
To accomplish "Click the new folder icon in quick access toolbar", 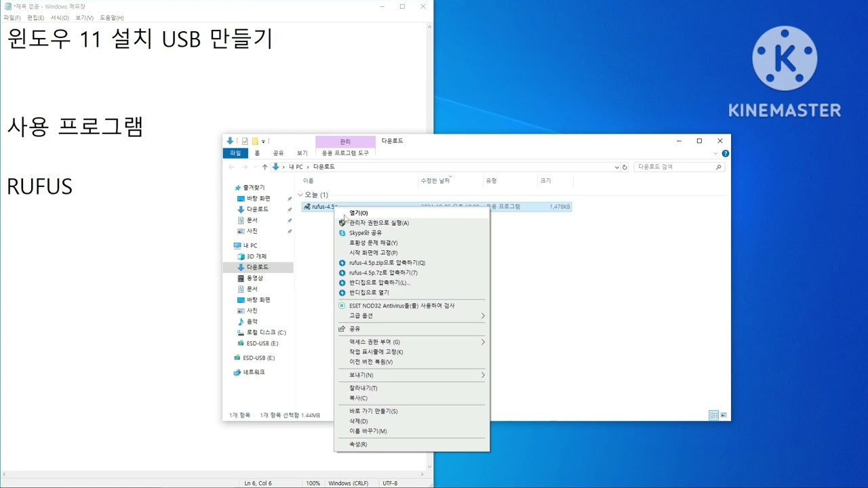I will [x=255, y=141].
